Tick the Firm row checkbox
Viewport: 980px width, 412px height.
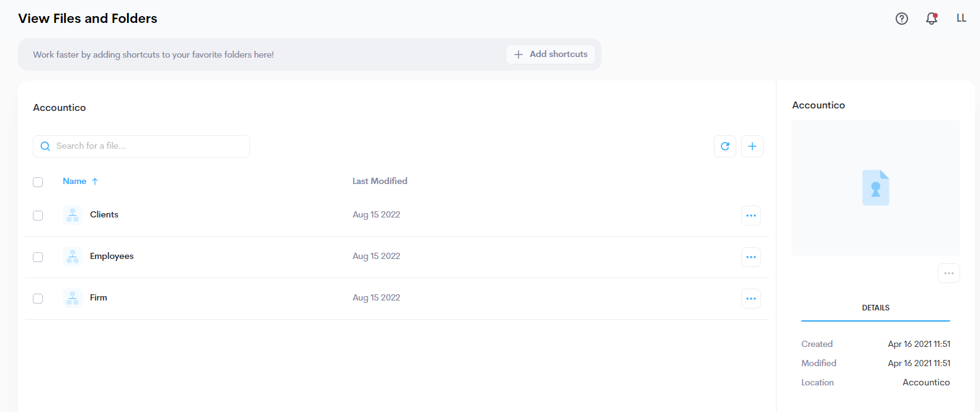[x=38, y=299]
